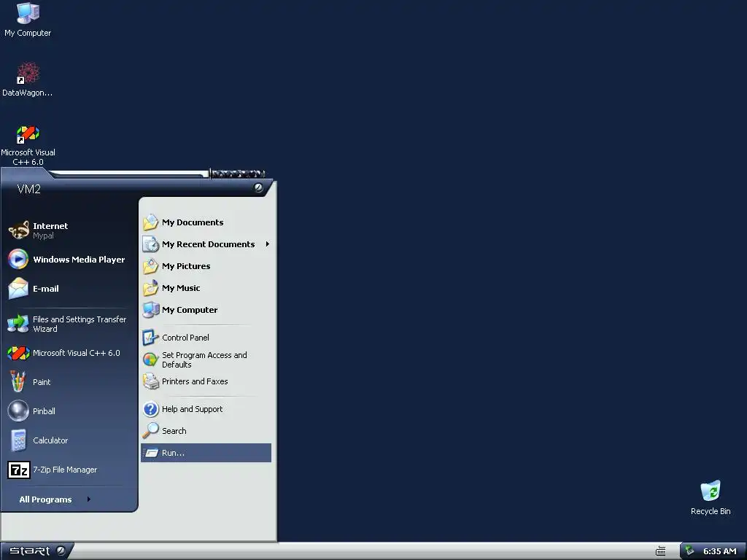
Task: Open My Music folder
Action: [206, 288]
